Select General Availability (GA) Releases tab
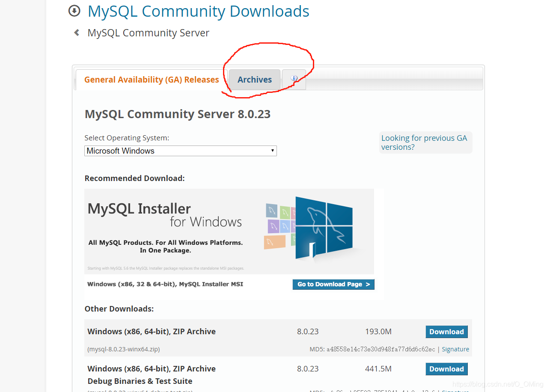 [152, 80]
